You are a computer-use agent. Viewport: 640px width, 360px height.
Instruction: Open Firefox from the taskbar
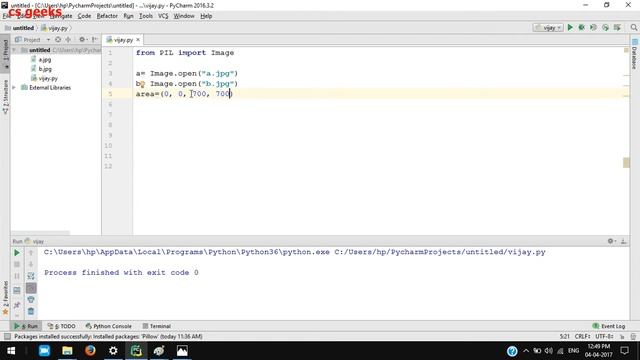point(90,351)
